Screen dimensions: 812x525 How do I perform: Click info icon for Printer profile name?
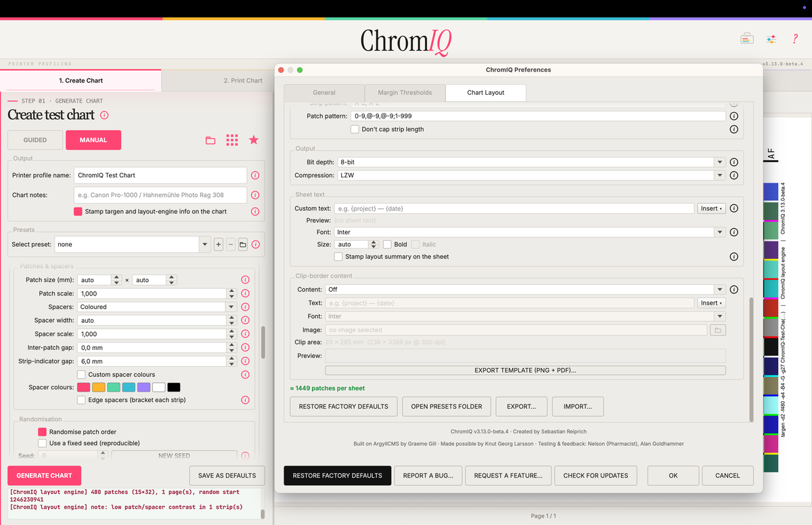(x=255, y=175)
